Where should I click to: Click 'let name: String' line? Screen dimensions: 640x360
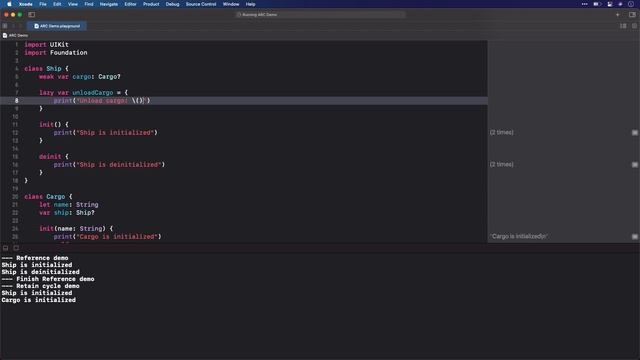pos(69,205)
